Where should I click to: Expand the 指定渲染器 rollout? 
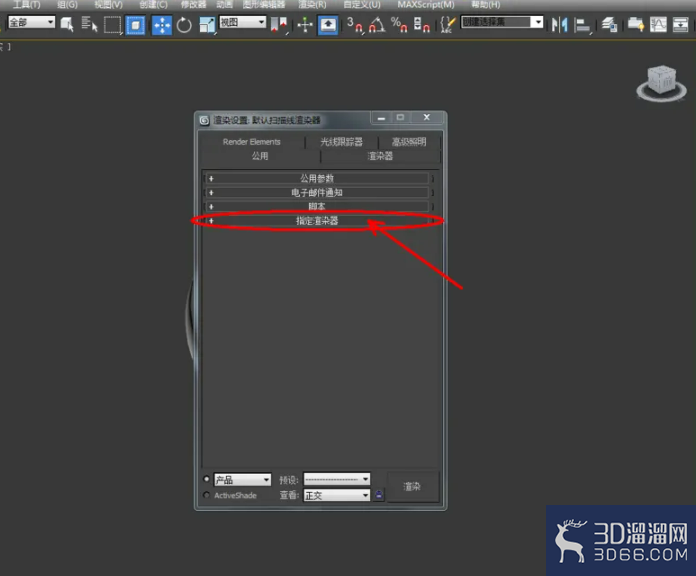(x=317, y=221)
